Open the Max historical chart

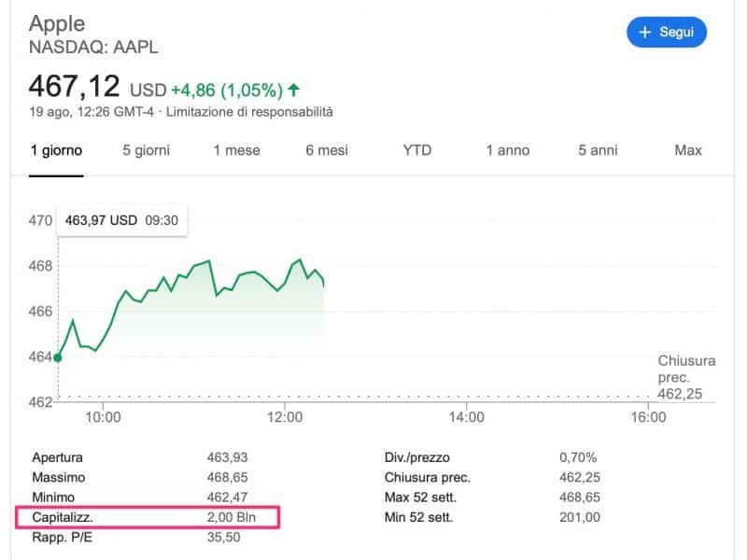687,149
